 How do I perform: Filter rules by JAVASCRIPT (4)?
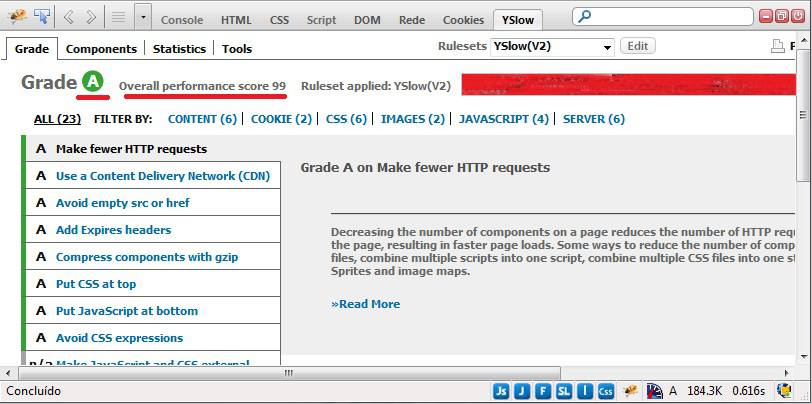click(x=504, y=119)
